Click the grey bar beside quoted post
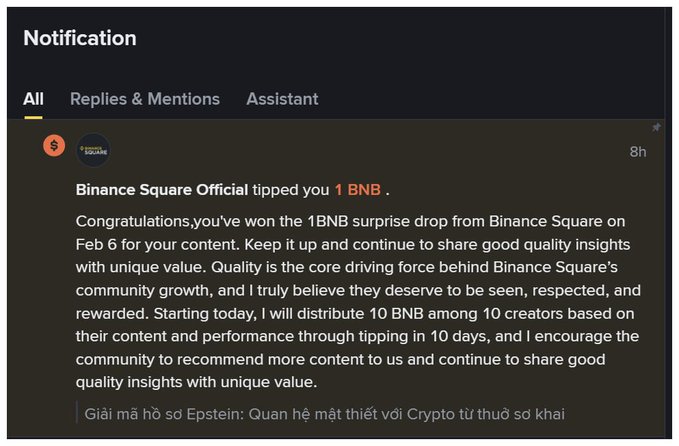The image size is (679, 446). (78, 413)
